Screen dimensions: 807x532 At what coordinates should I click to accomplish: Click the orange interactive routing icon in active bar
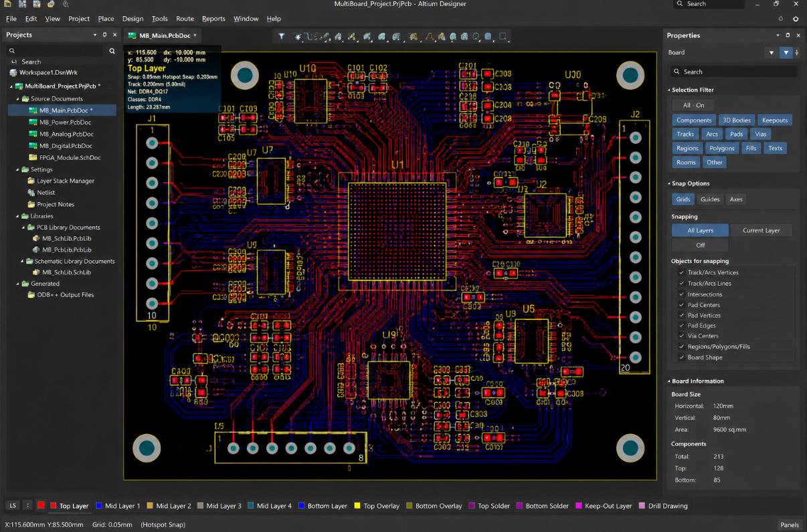coord(430,36)
